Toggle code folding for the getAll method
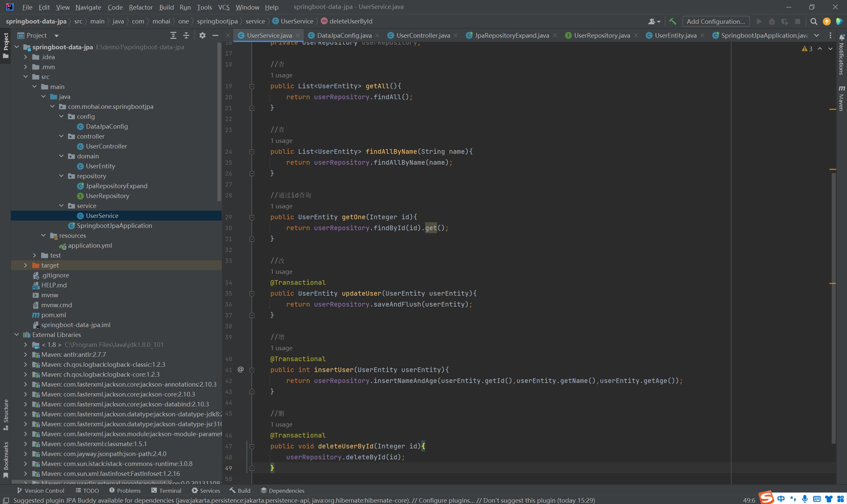Viewport: 847px width, 504px height. coord(252,86)
